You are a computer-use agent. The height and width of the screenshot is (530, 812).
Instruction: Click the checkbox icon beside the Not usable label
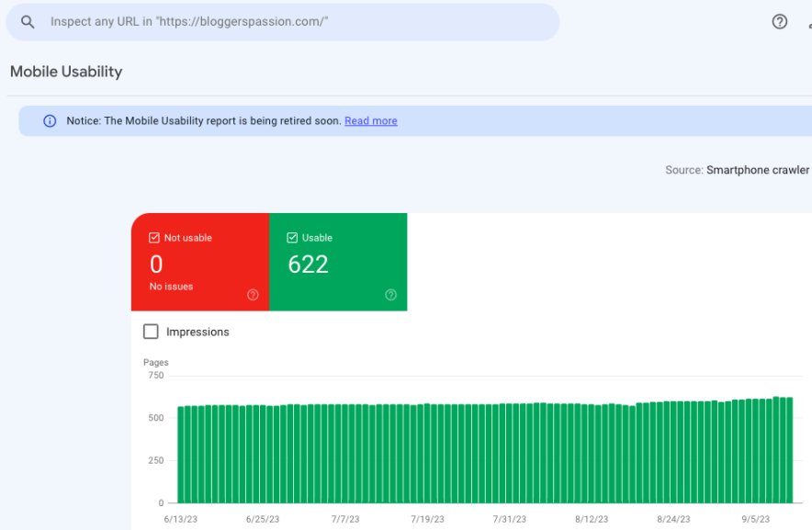(x=153, y=237)
